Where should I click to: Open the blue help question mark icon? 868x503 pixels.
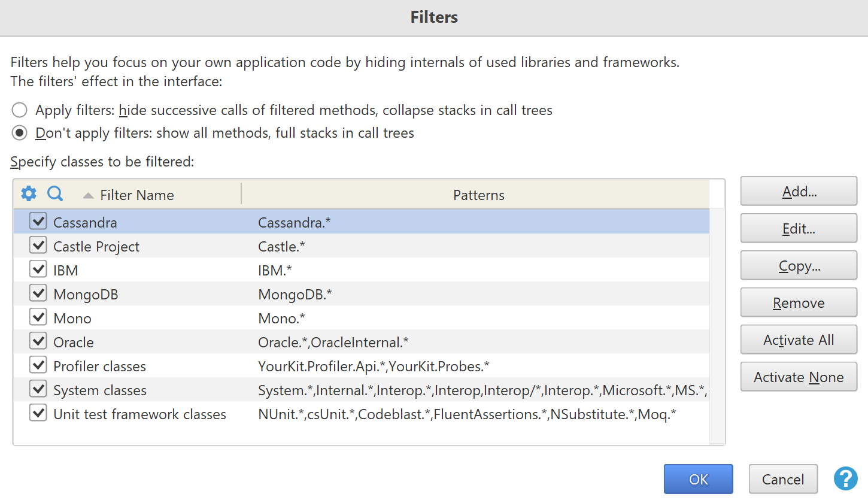(846, 478)
